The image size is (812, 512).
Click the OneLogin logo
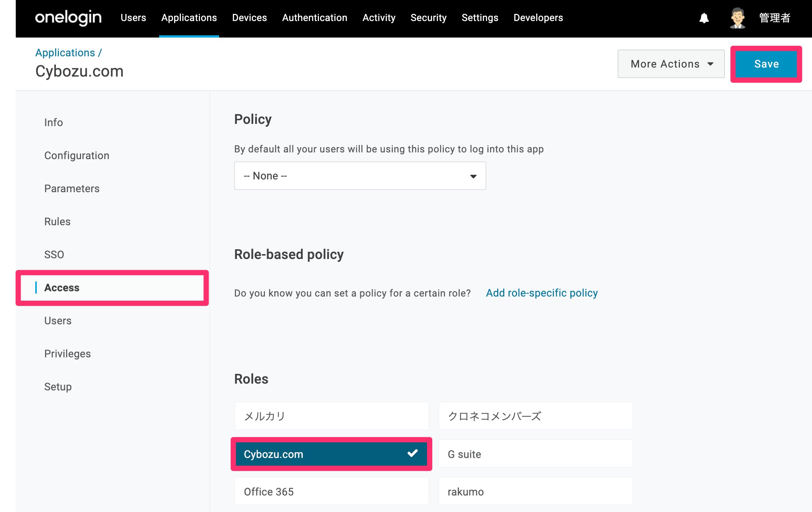tap(68, 18)
